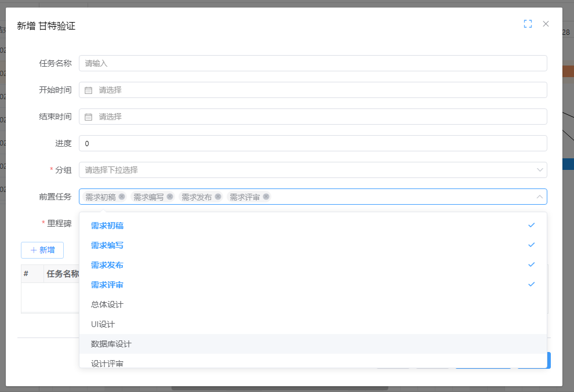Screen dimensions: 574x392
Task: Click the 新增 add button
Action: [x=42, y=250]
